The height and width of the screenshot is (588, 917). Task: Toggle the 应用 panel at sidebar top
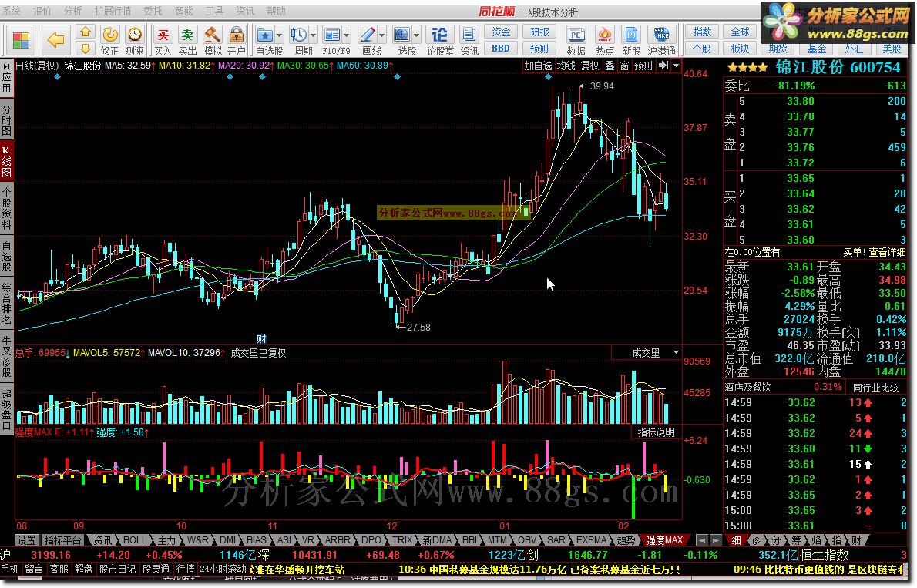(6, 79)
